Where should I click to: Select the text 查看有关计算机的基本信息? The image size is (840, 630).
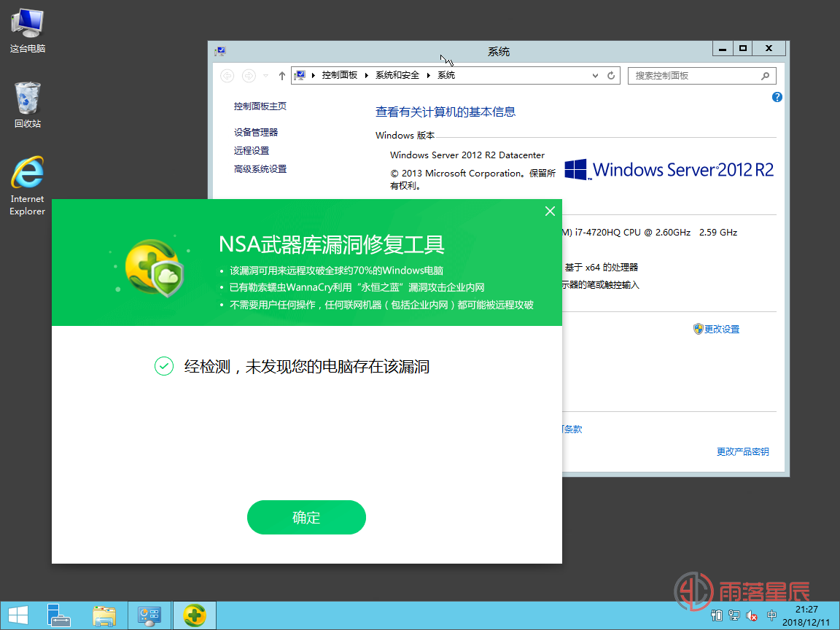446,112
